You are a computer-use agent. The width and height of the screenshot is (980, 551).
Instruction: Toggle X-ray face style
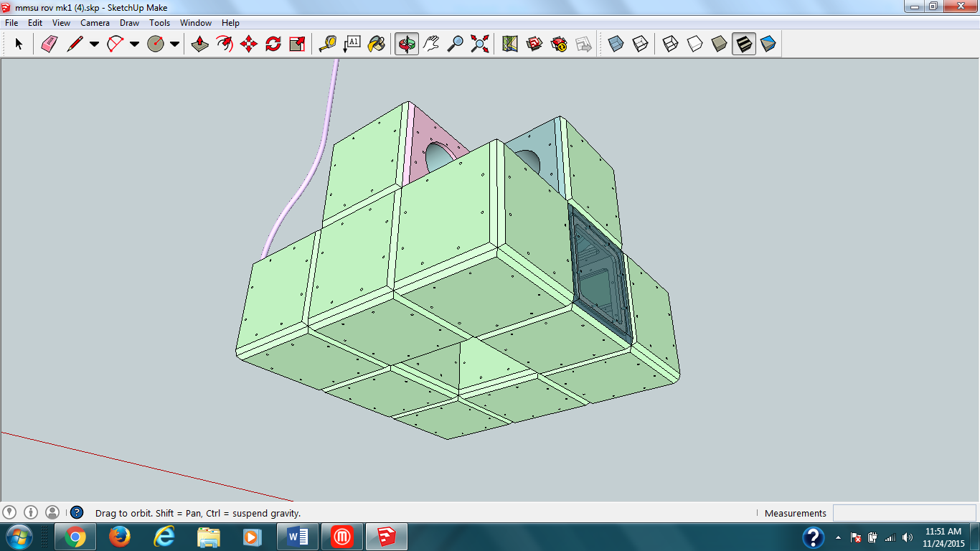pos(616,44)
